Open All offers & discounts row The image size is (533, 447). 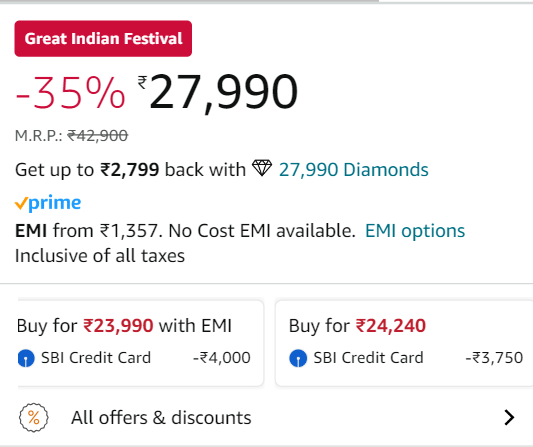[x=266, y=417]
